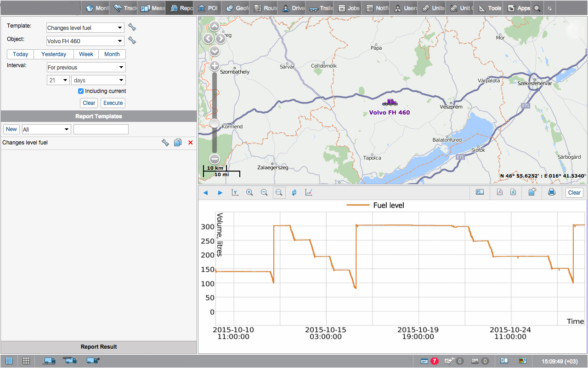Expand the Object dropdown showing Volvo FH 460

85,41
